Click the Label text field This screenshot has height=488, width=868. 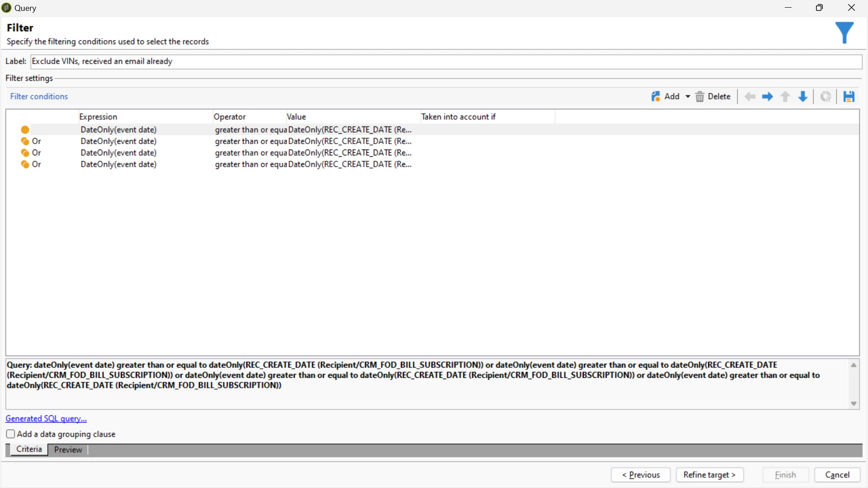pos(446,61)
